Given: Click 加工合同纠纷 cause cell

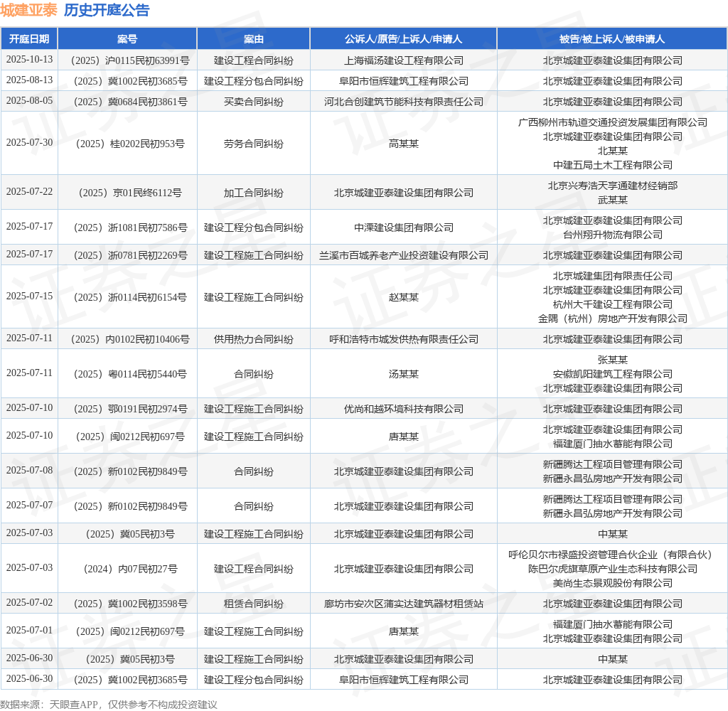Looking at the screenshot, I should pyautogui.click(x=254, y=192).
